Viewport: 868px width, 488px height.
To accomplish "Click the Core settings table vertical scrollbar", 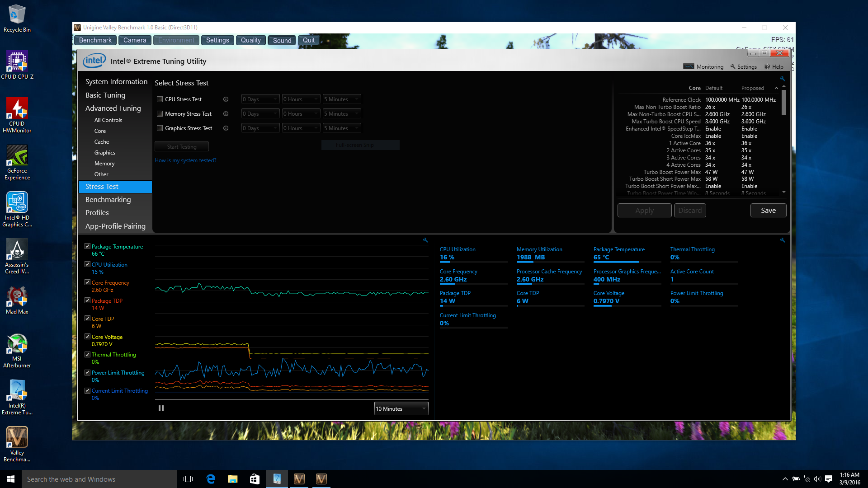I will click(784, 102).
